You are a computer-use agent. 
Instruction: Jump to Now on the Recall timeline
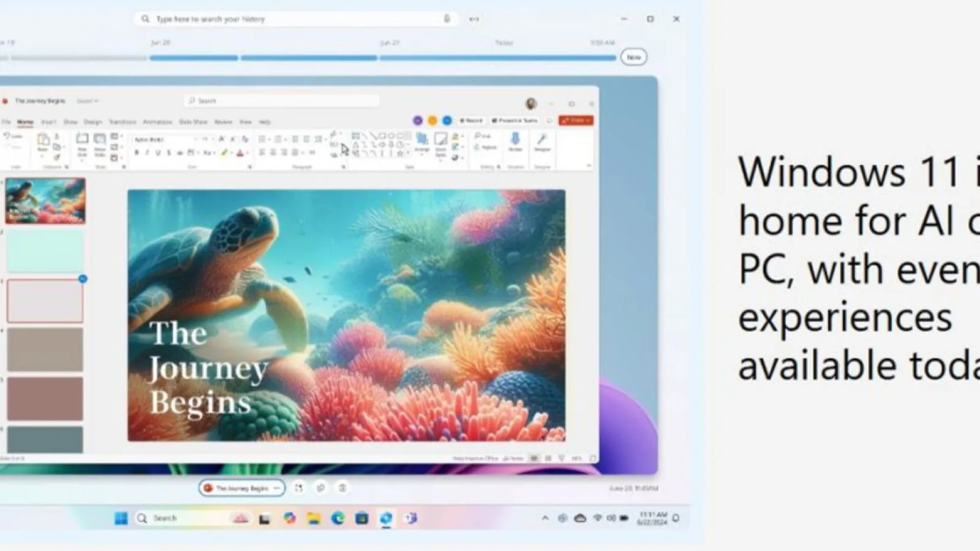click(634, 57)
